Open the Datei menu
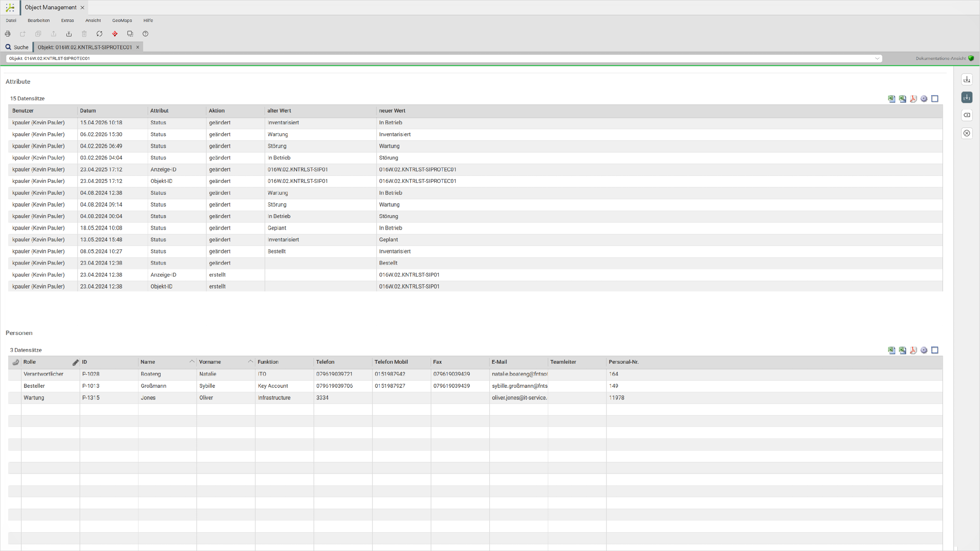The width and height of the screenshot is (980, 551). 11,21
